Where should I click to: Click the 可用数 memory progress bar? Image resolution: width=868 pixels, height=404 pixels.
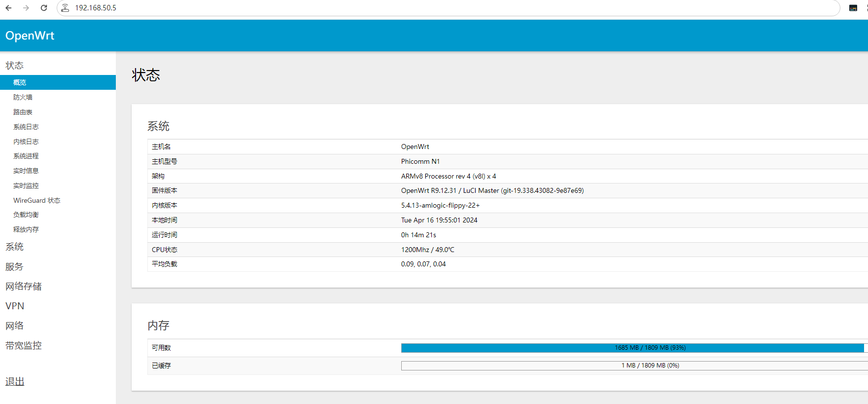tap(634, 348)
